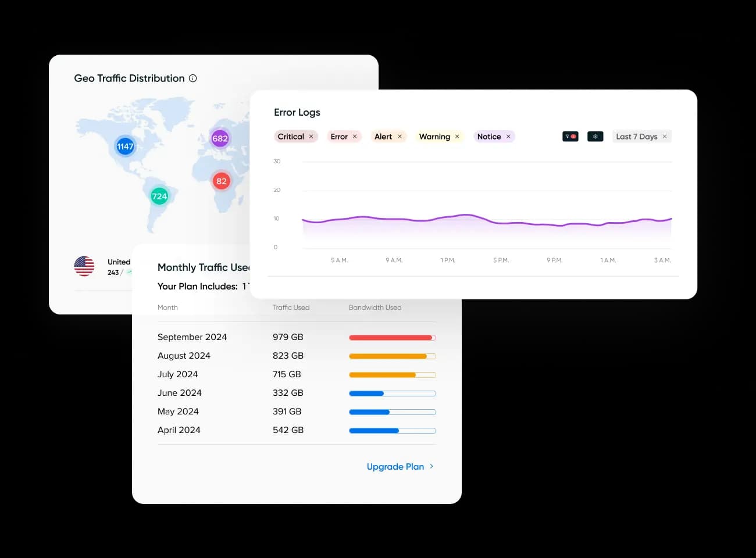
Task: Select the red 82 map marker
Action: [221, 181]
